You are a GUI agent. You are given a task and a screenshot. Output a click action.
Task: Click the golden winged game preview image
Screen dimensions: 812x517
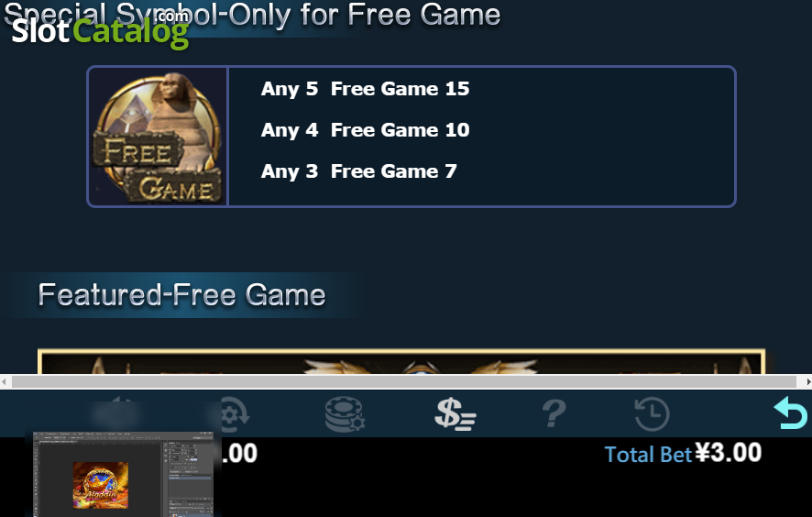pos(401,361)
